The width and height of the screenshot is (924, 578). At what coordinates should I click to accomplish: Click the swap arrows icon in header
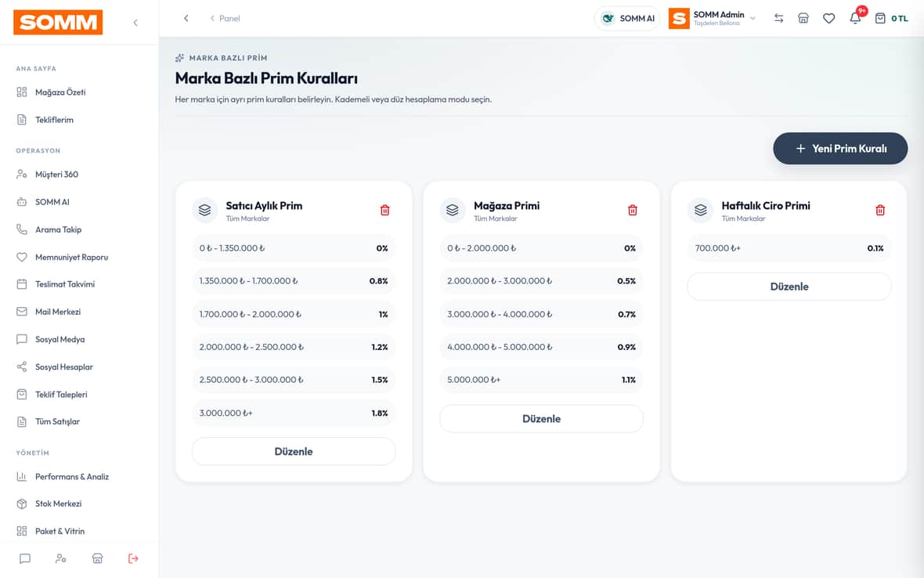[x=778, y=18]
